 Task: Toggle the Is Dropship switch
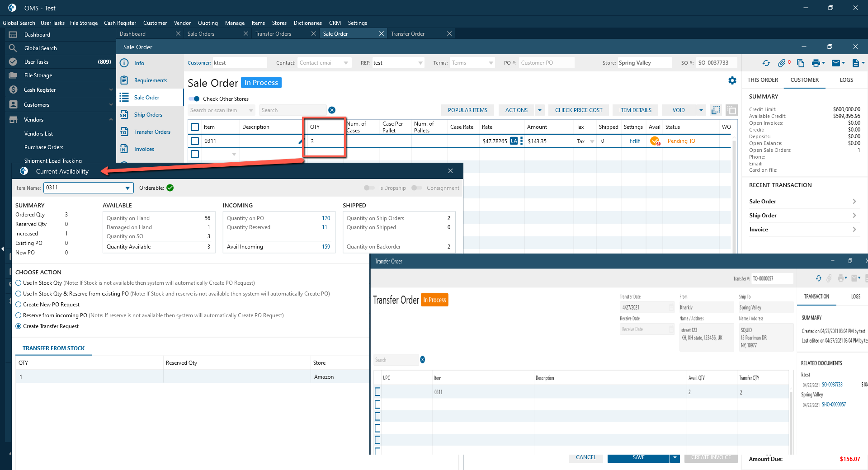pyautogui.click(x=369, y=188)
